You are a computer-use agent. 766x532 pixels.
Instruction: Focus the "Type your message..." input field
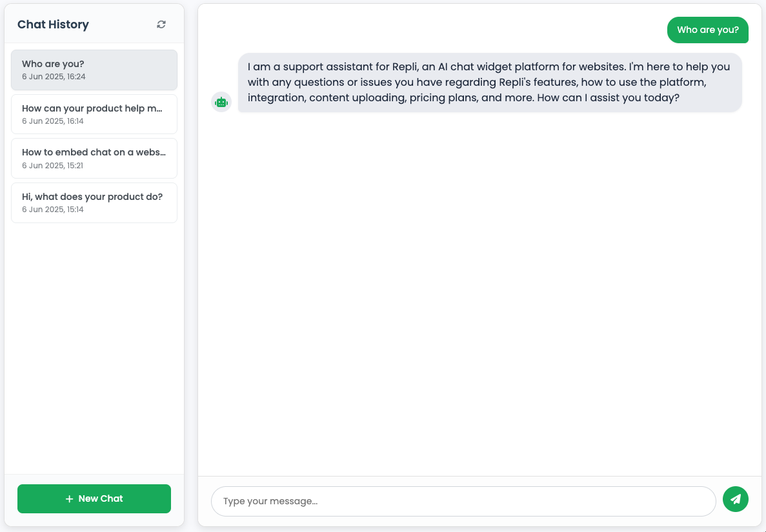[463, 501]
